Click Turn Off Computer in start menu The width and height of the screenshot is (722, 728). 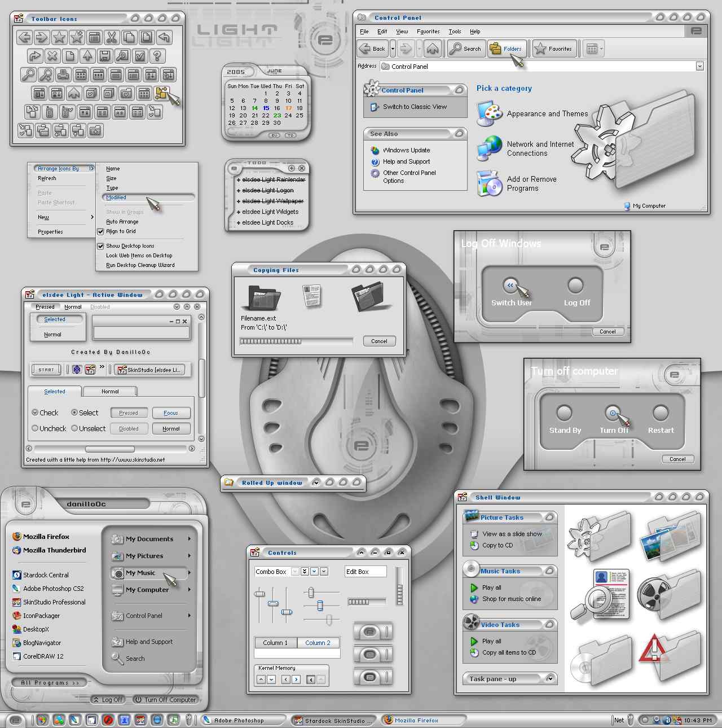pyautogui.click(x=165, y=700)
